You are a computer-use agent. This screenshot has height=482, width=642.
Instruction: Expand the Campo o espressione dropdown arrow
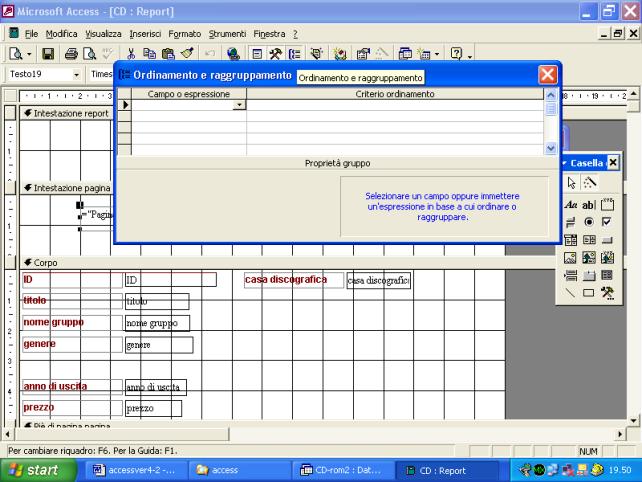pyautogui.click(x=240, y=105)
